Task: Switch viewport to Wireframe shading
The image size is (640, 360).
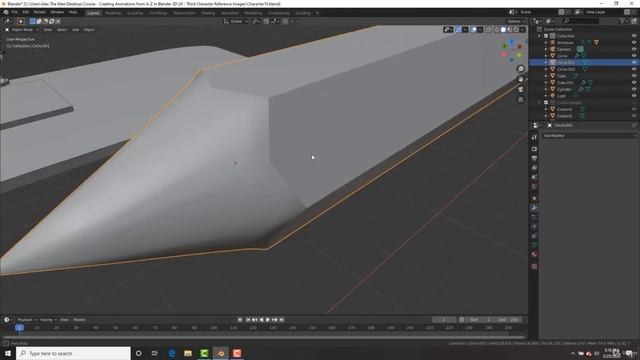Action: click(x=497, y=29)
